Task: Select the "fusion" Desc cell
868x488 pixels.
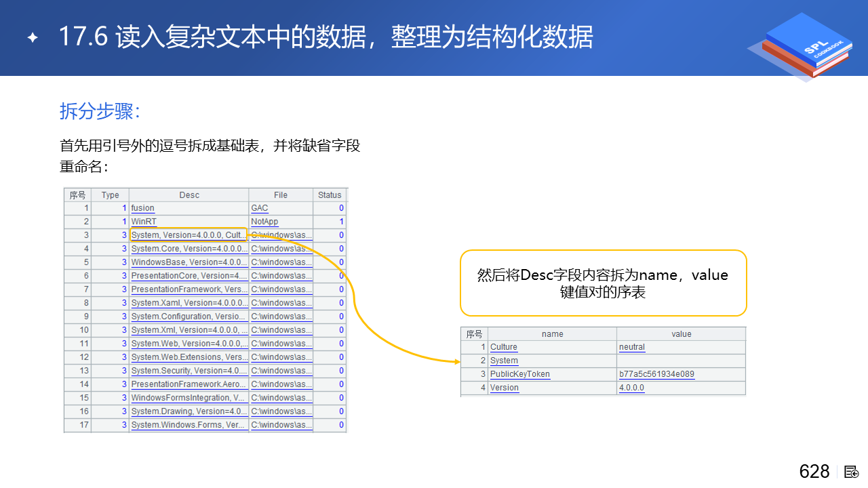Action: point(189,208)
